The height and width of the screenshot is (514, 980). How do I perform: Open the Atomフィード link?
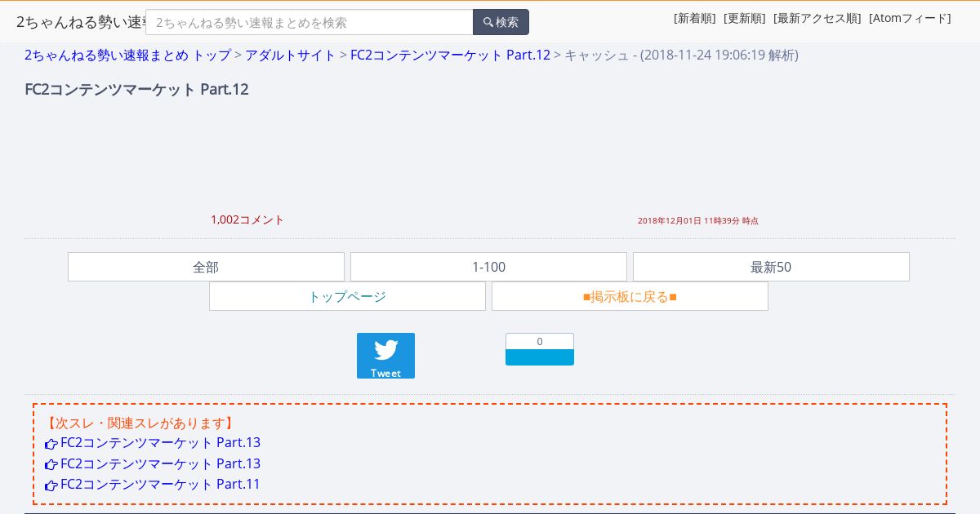point(910,18)
